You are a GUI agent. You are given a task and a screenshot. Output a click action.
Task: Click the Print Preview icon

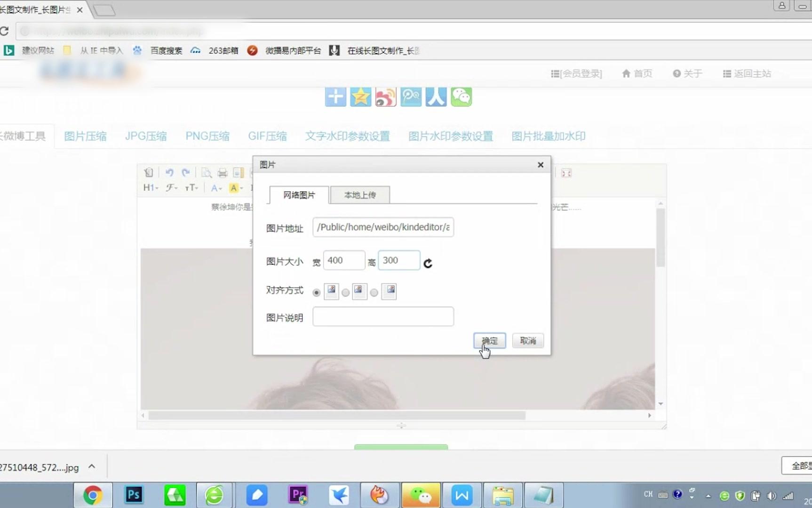pyautogui.click(x=206, y=173)
